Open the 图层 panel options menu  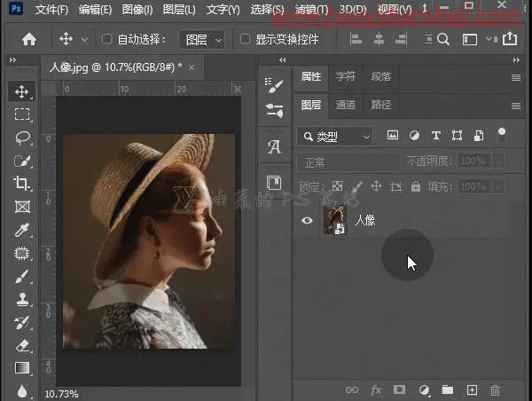coord(516,106)
